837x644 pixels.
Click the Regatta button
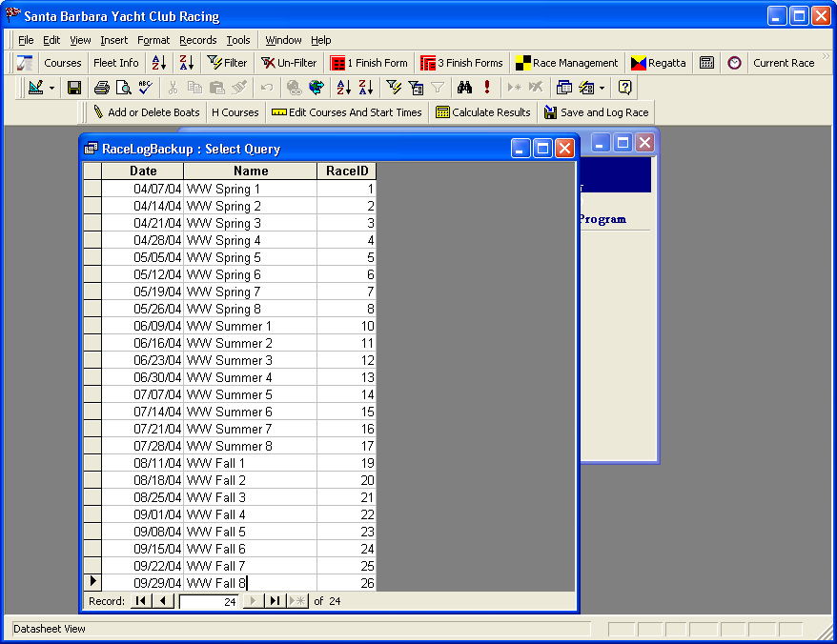658,63
